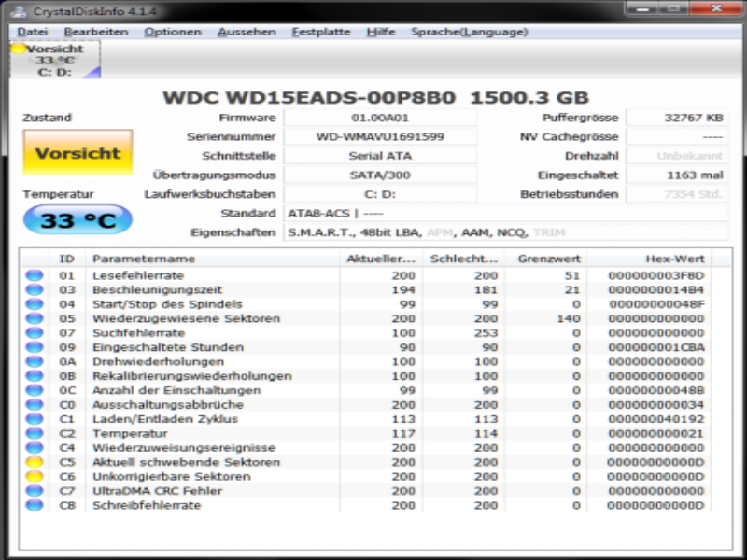Click blue status icon for Beschleunigungszeit
Screen dimensions: 747x560
pyautogui.click(x=35, y=289)
